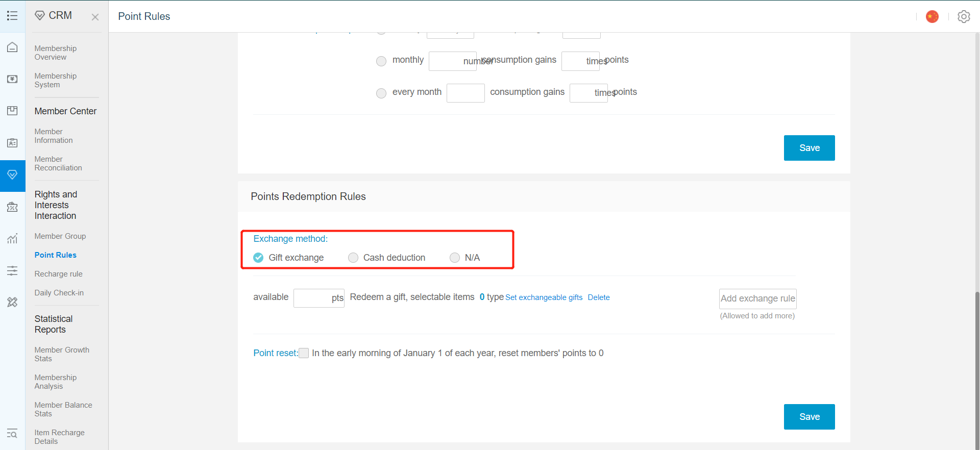View the Membership Analysis report
This screenshot has height=450, width=980.
coord(56,382)
